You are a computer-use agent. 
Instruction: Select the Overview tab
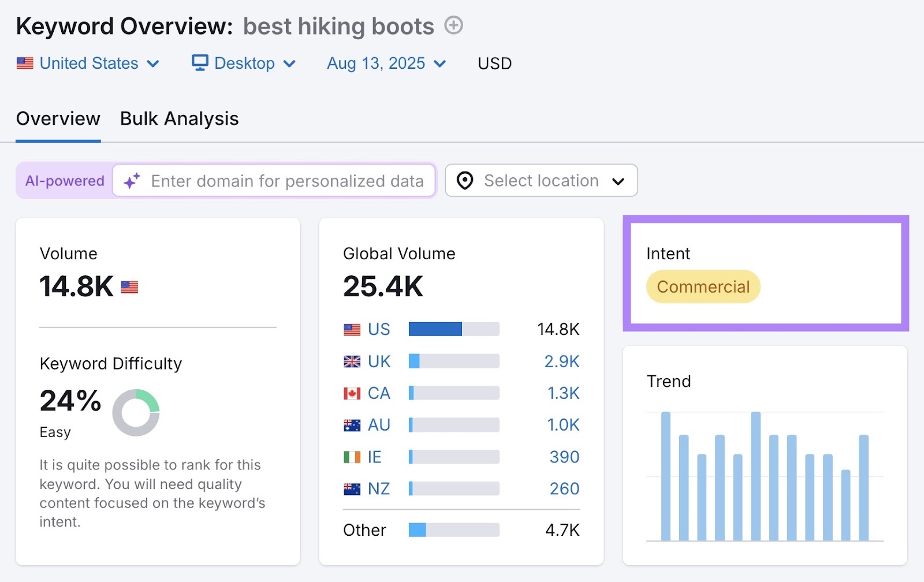(58, 119)
